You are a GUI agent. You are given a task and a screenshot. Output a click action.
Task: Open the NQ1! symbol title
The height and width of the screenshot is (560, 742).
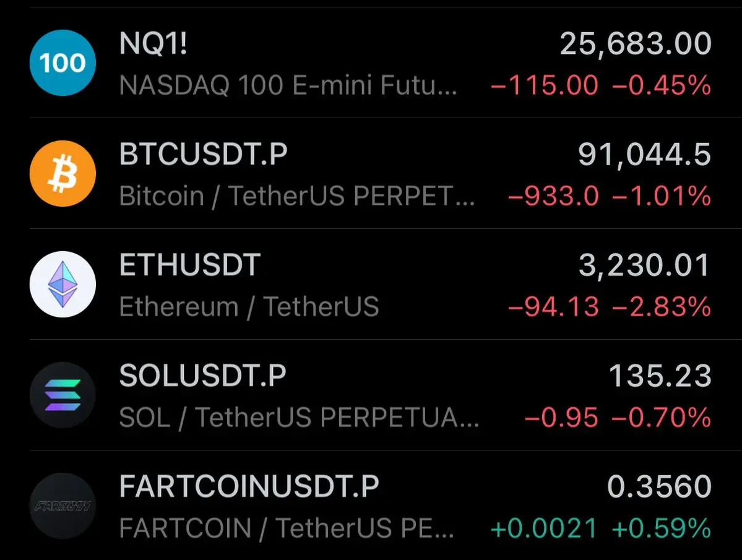pyautogui.click(x=153, y=43)
